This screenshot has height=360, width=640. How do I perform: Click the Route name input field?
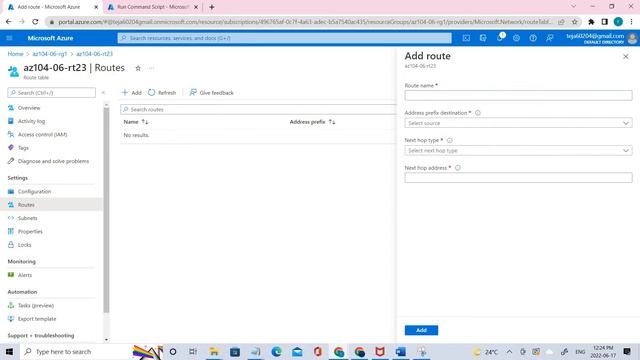click(518, 96)
